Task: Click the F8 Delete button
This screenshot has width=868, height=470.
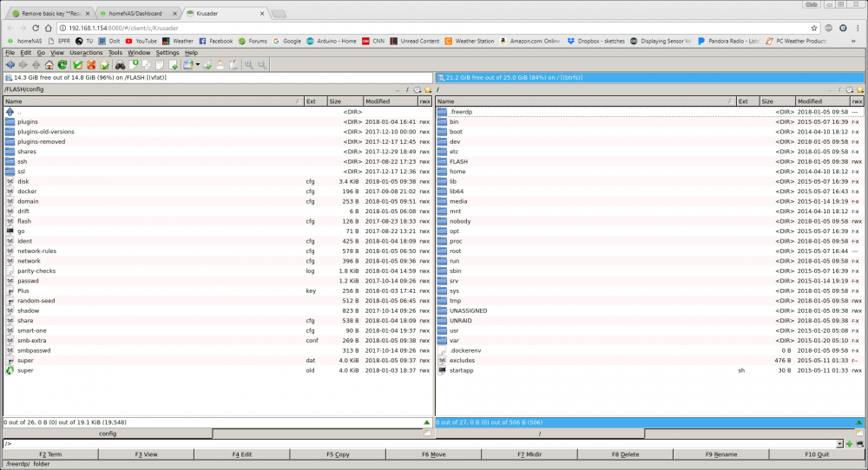Action: (x=625, y=454)
